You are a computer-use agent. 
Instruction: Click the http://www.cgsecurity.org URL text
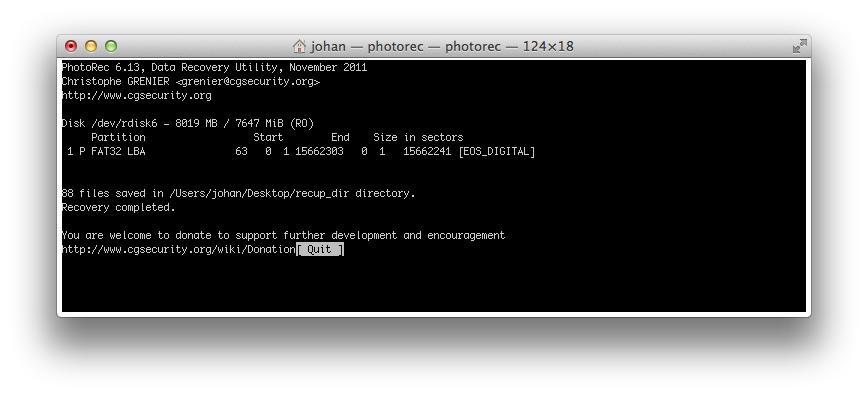coord(137,96)
